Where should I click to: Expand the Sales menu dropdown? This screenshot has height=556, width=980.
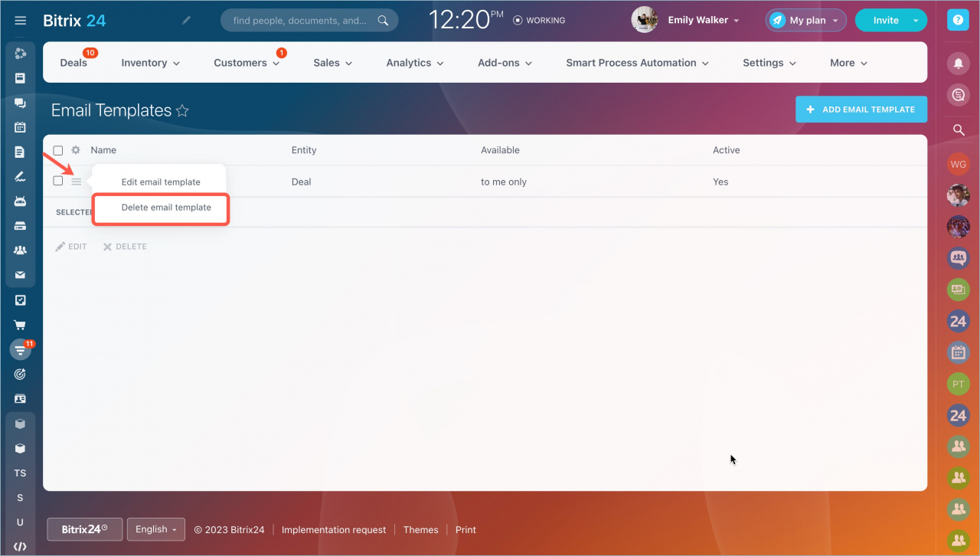tap(333, 63)
